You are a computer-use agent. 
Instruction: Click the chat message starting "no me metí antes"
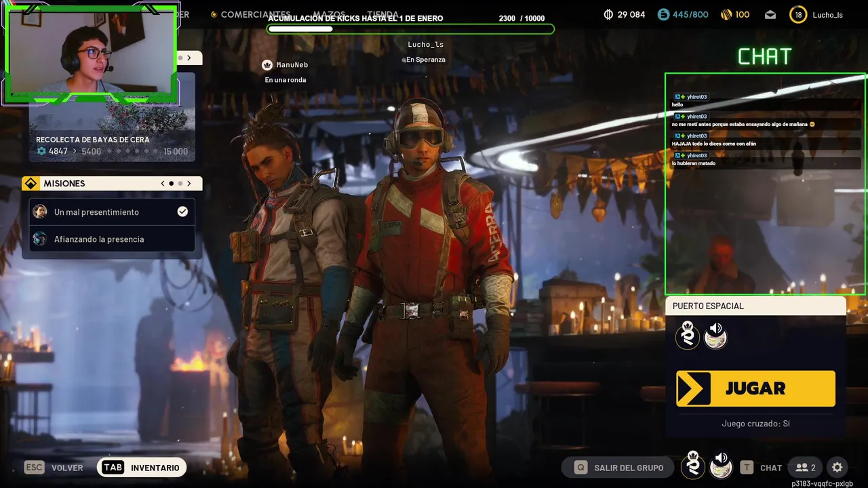pos(743,125)
